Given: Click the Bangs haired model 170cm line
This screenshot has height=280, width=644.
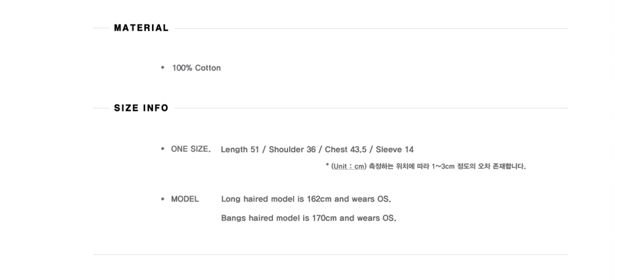Looking at the screenshot, I should 309,218.
